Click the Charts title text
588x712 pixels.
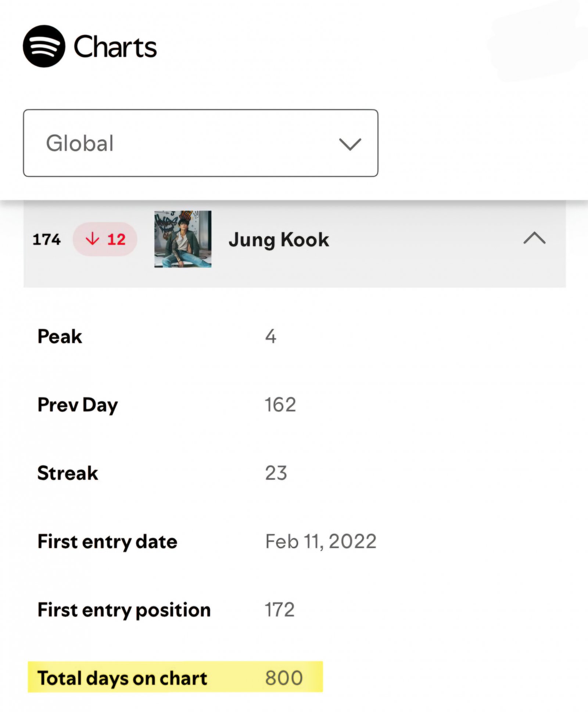(115, 47)
